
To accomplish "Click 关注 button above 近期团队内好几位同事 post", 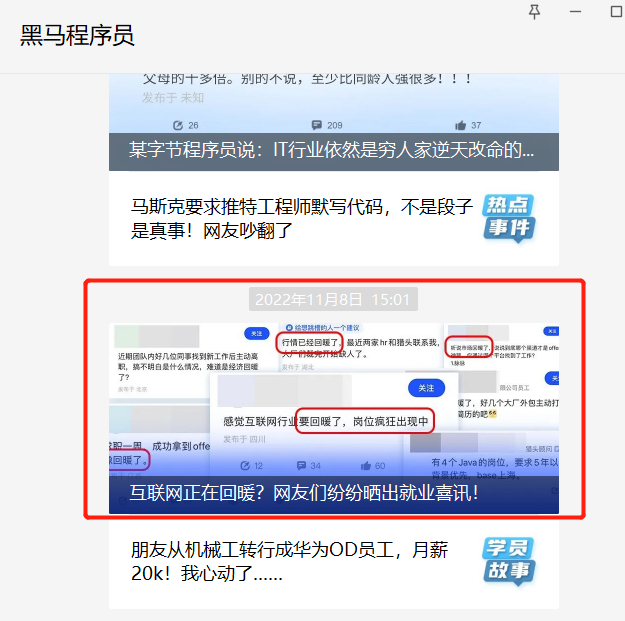I will coord(257,334).
